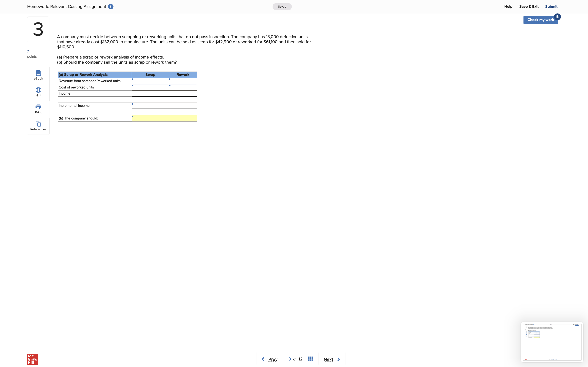Open the References panel
This screenshot has height=367, width=588.
coord(38,126)
